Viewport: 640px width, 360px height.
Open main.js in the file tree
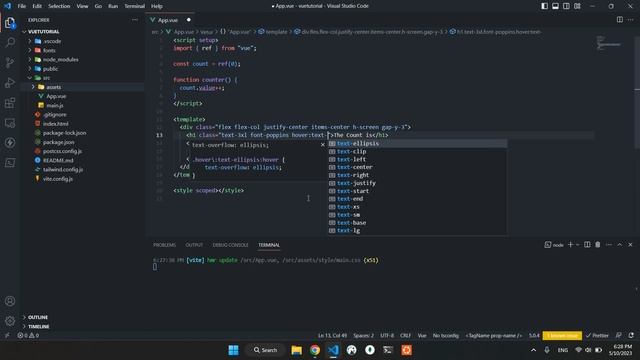click(55, 105)
